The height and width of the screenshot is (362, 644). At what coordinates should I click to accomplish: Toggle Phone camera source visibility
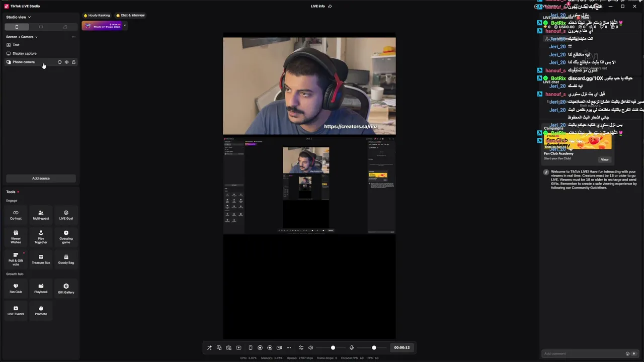pos(66,62)
